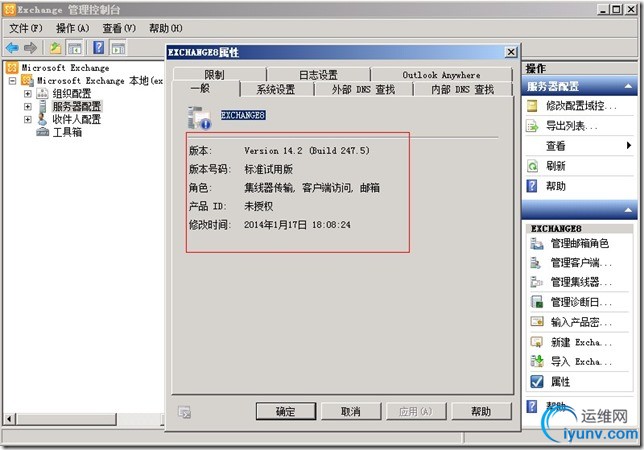Click the 帮助 icon under 服务器配置 actions
Image resolution: width=644 pixels, height=450 pixels.
pos(532,186)
